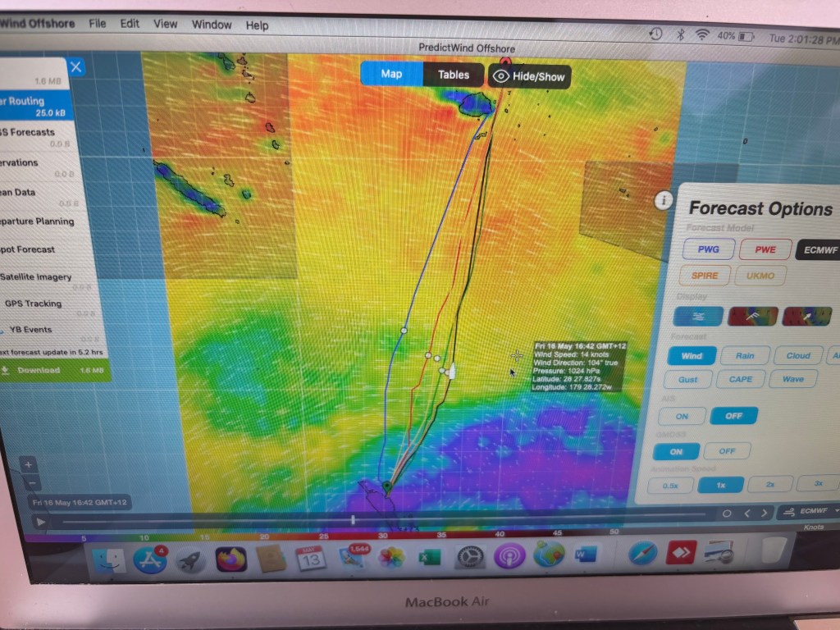
Task: Set animation speed to 3x
Action: pyautogui.click(x=818, y=483)
